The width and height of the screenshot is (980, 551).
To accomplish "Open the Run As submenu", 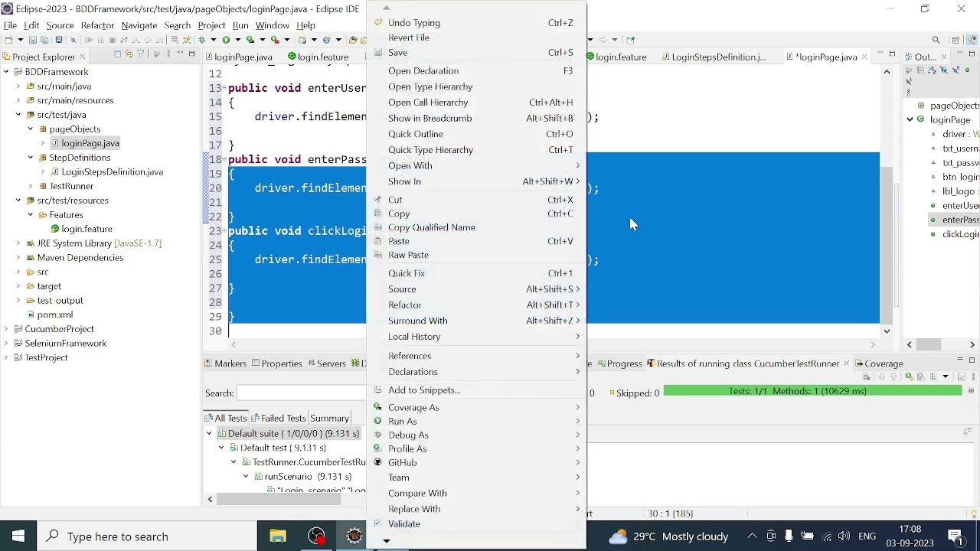I will click(x=477, y=422).
